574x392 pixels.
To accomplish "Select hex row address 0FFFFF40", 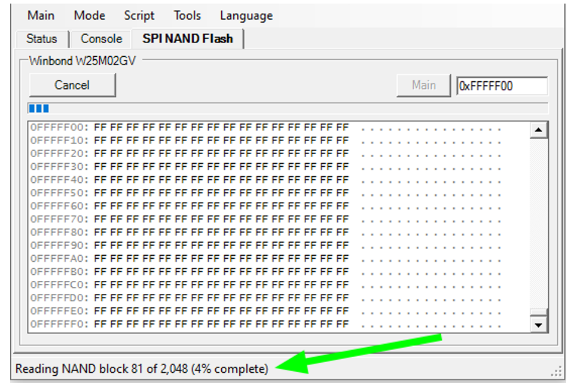I will coord(59,180).
